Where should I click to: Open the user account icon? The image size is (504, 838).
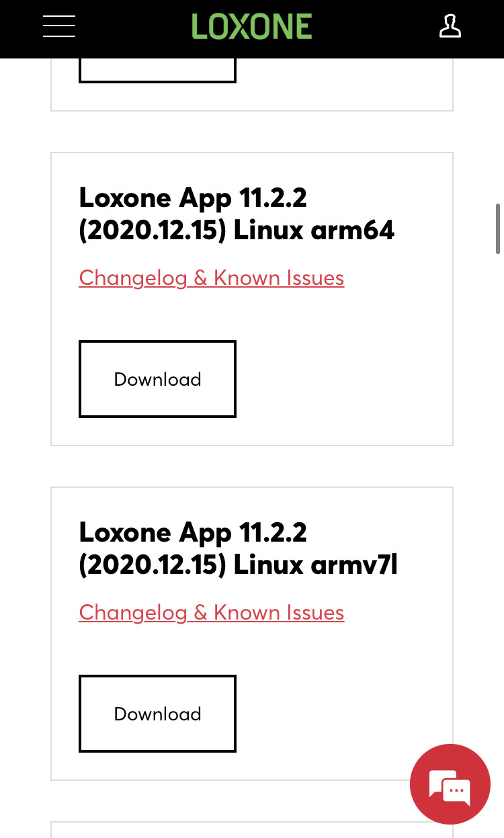click(x=450, y=27)
